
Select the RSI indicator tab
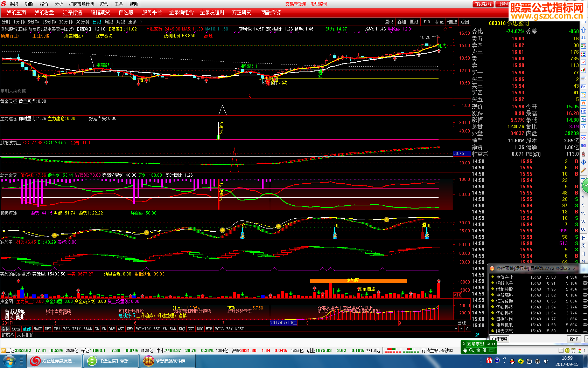(x=156, y=329)
